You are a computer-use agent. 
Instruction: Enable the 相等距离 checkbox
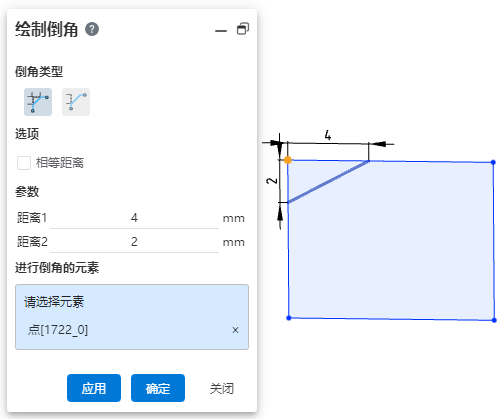[24, 163]
